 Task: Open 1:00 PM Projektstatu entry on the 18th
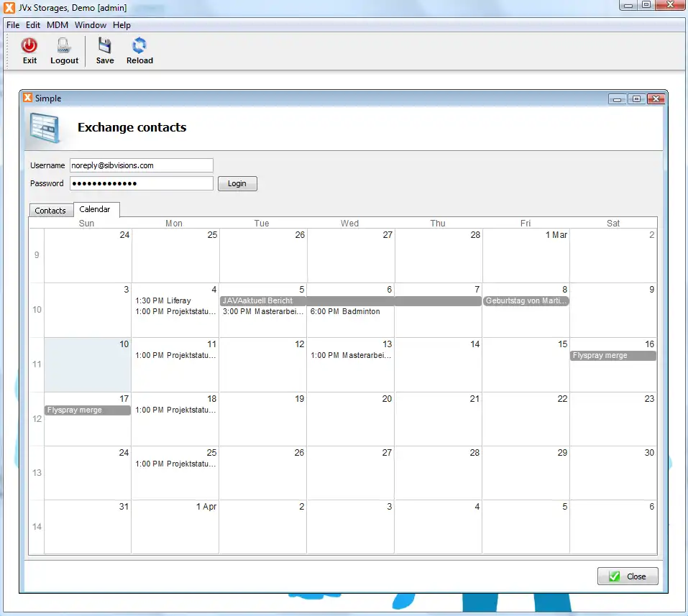175,410
